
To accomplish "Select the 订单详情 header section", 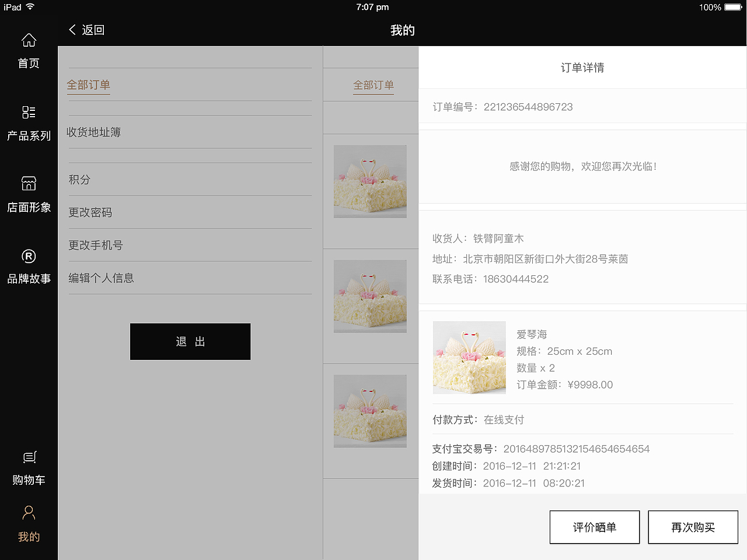I will 582,67.
